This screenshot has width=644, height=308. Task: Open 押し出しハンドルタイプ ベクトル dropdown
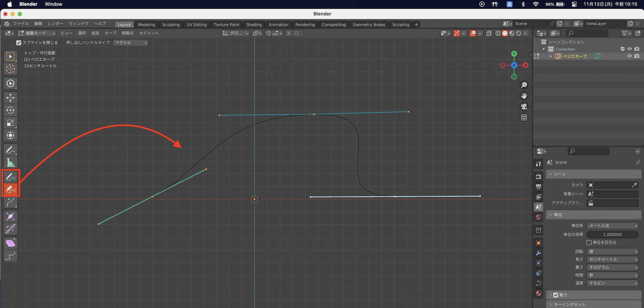click(x=130, y=43)
